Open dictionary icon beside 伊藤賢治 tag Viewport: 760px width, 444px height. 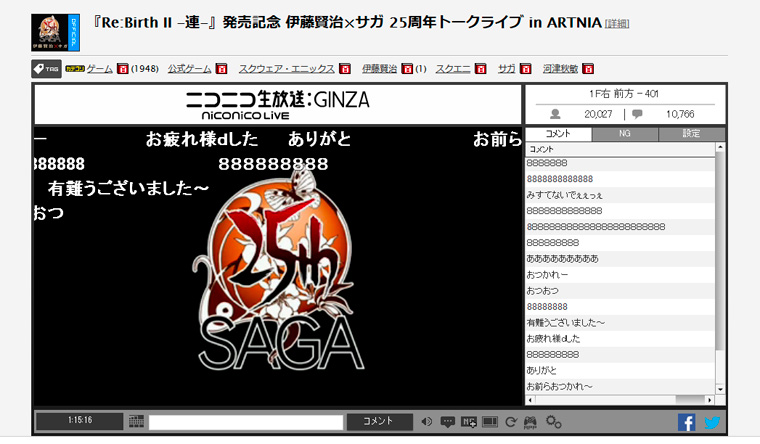point(408,69)
